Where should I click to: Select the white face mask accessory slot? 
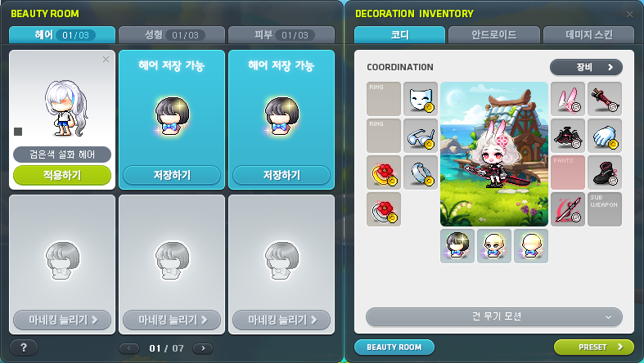pos(421,99)
